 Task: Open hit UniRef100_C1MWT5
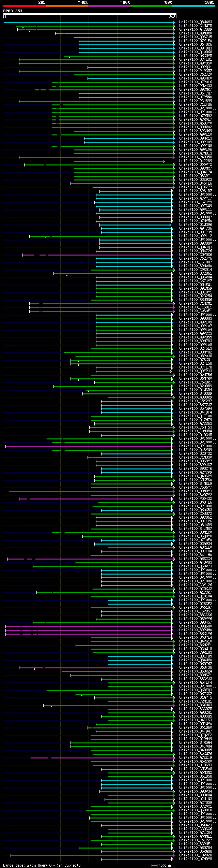[x=196, y=26]
